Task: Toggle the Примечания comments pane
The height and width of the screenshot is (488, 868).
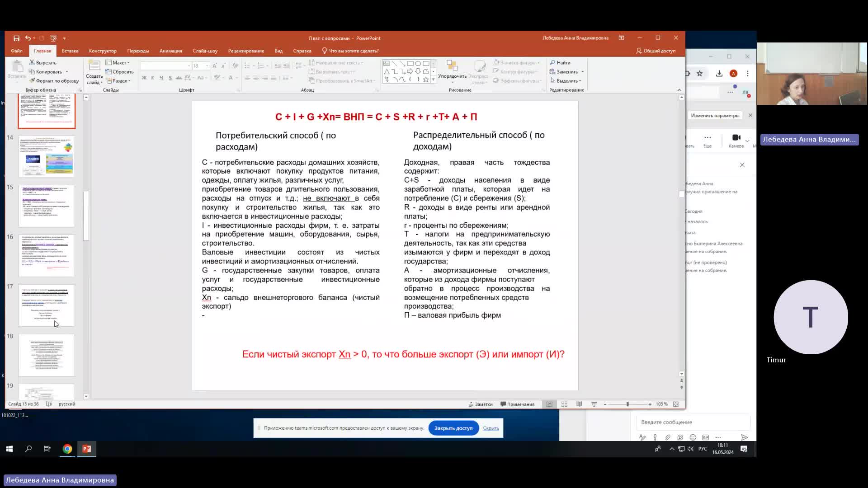Action: pyautogui.click(x=518, y=404)
